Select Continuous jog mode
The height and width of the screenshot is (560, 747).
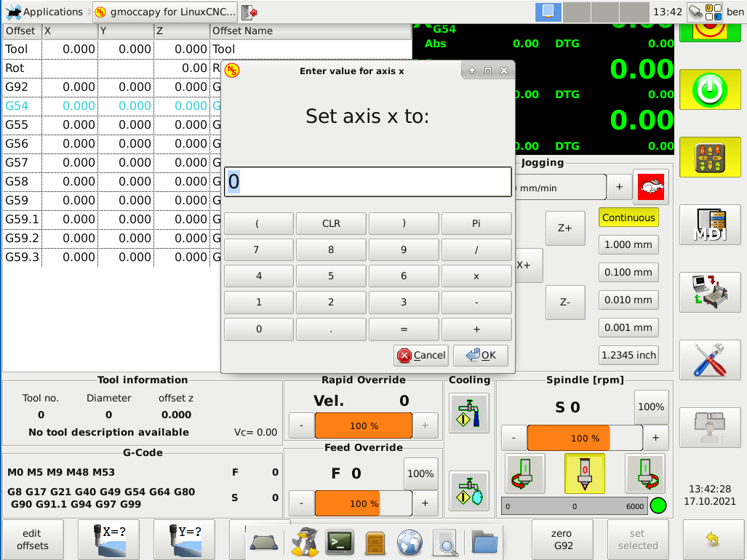click(x=628, y=217)
